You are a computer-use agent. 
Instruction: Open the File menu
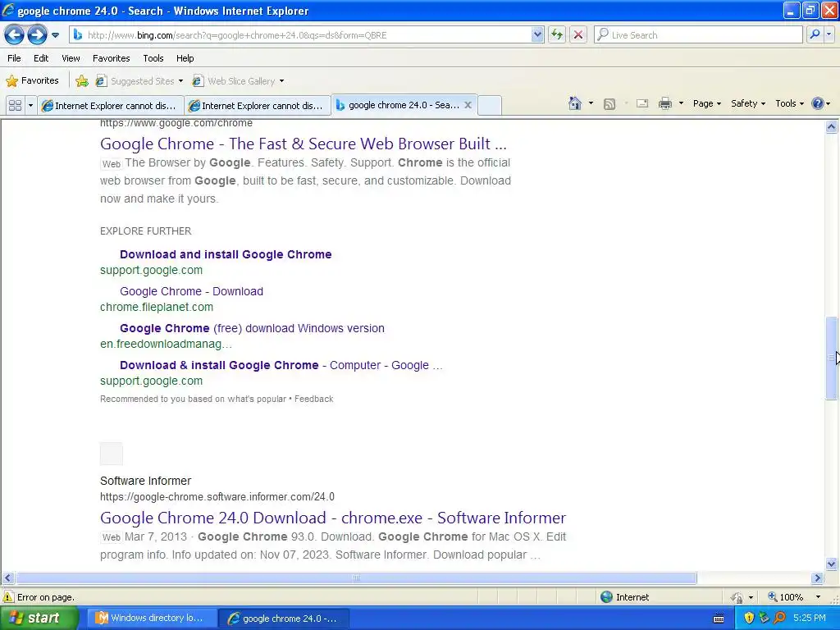[15, 58]
